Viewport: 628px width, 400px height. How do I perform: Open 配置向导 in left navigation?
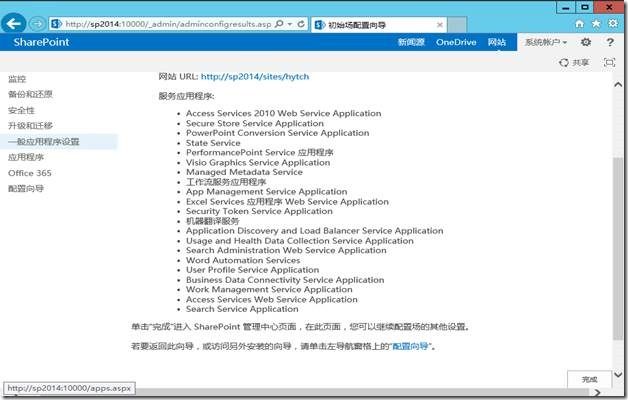coord(26,189)
